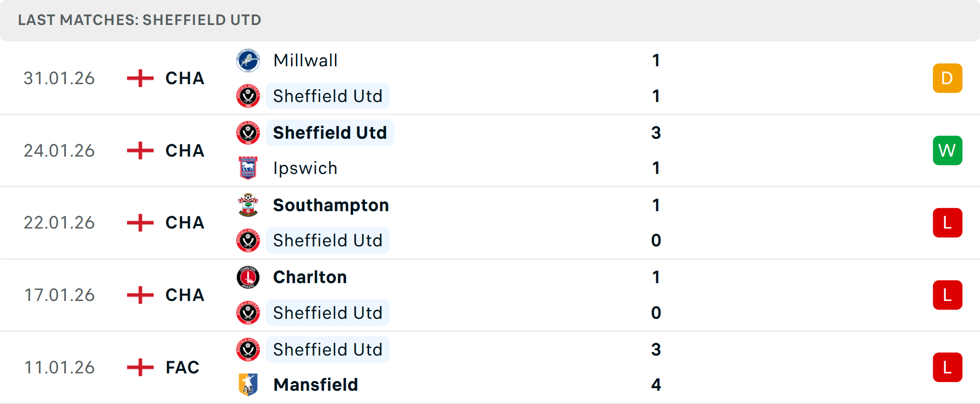The height and width of the screenshot is (404, 980).
Task: Click the England flag beside the 31.01.26 match
Action: click(x=139, y=78)
